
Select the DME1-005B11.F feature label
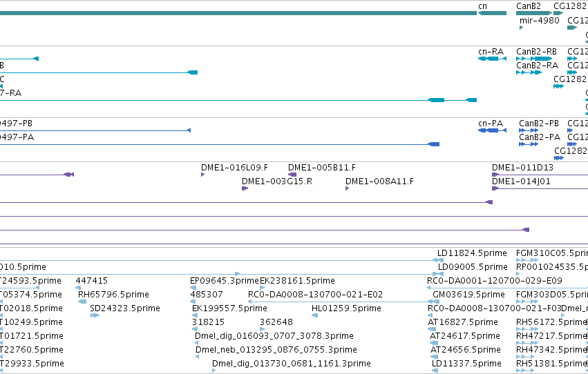coord(322,168)
